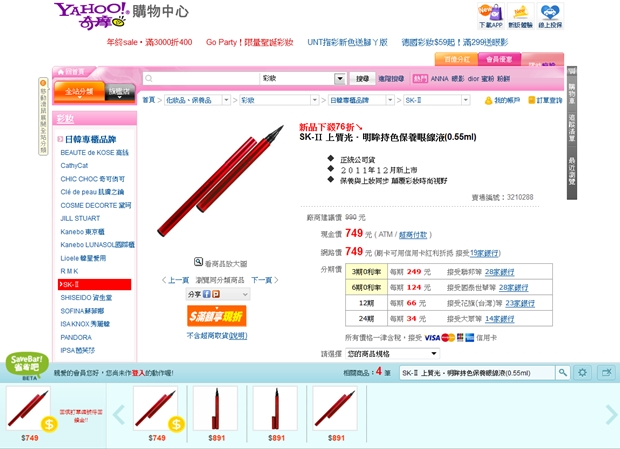This screenshot has height=449, width=620.
Task: Open 19 banks link
Action: pyautogui.click(x=485, y=253)
